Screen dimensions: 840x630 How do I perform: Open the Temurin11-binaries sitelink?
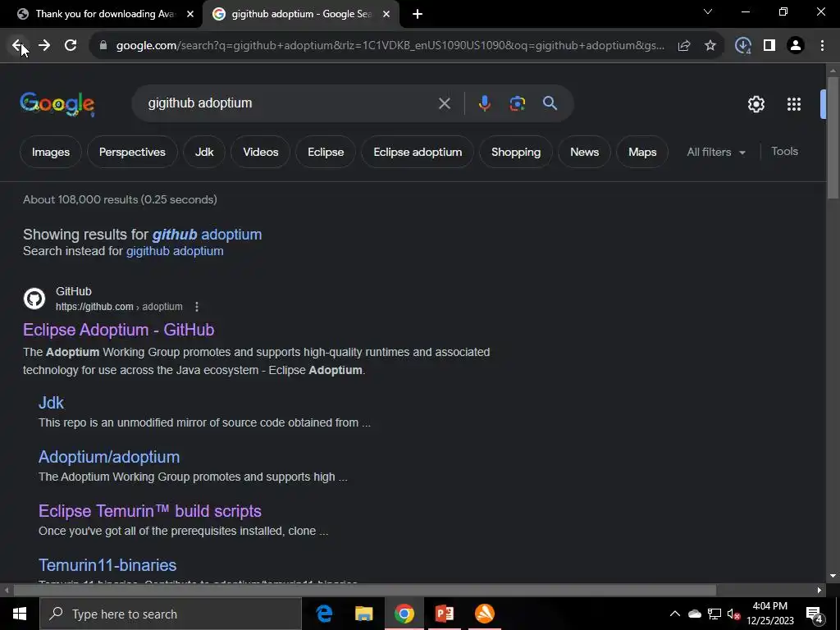coord(107,565)
